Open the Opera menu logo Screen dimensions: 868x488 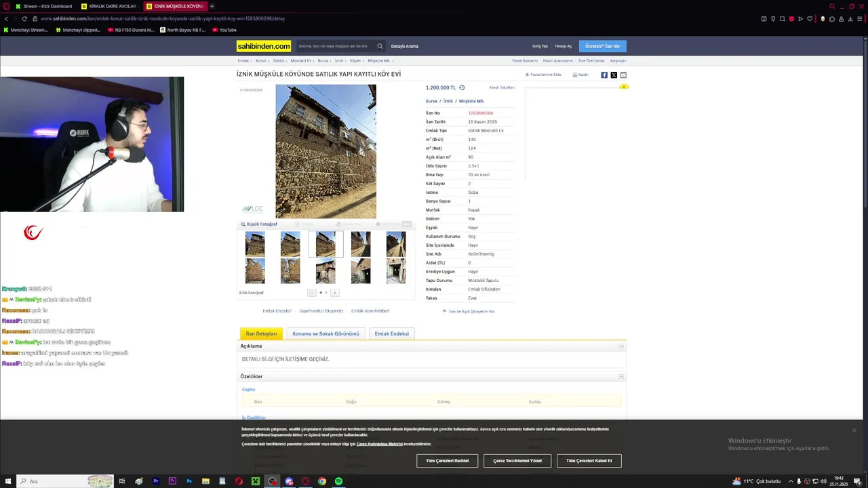(x=5, y=6)
